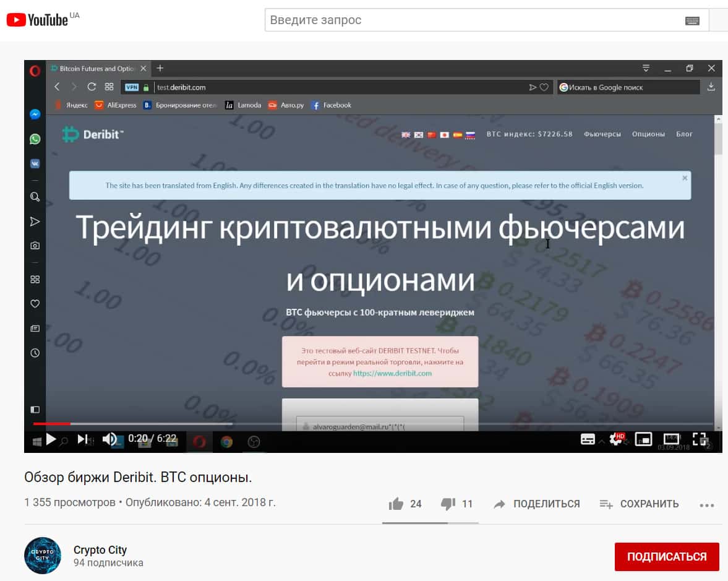Viewport: 728px width, 581px height.
Task: Skip to next video
Action: click(82, 439)
